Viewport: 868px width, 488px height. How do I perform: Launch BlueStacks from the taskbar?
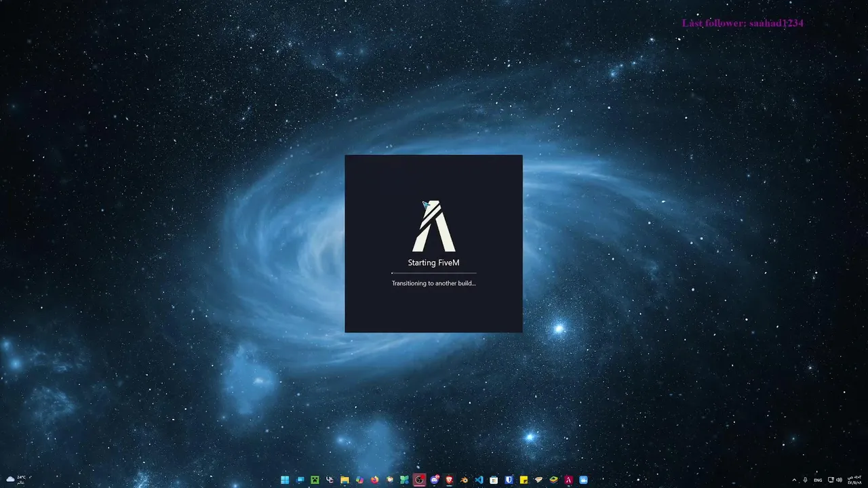[x=553, y=480]
